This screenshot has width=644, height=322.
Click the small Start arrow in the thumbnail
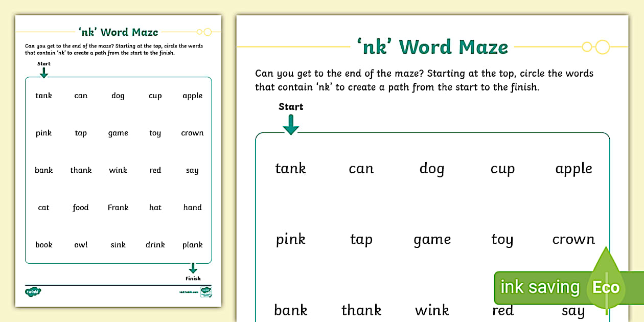click(44, 73)
